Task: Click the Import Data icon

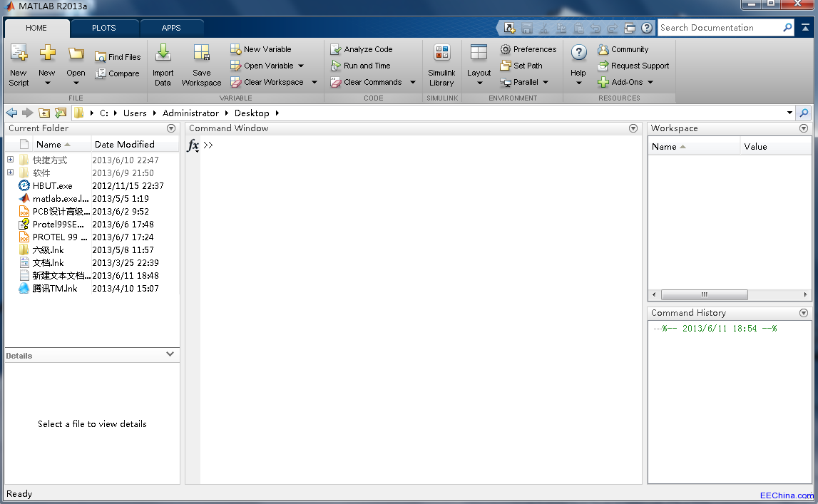Action: point(163,64)
